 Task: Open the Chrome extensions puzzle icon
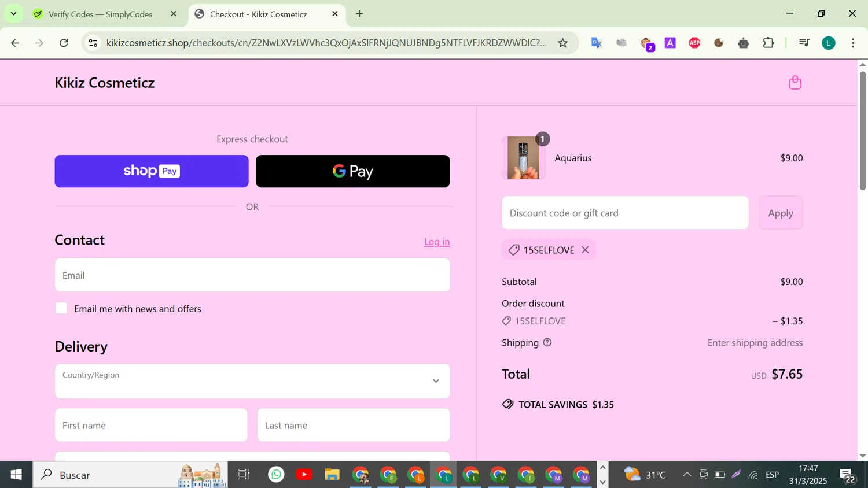(x=768, y=43)
